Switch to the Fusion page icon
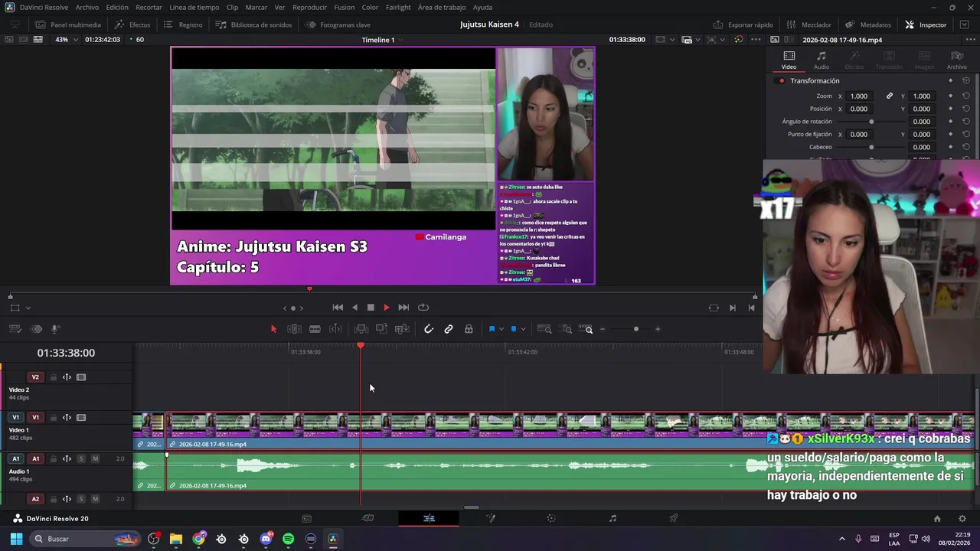The height and width of the screenshot is (551, 980). tap(490, 518)
